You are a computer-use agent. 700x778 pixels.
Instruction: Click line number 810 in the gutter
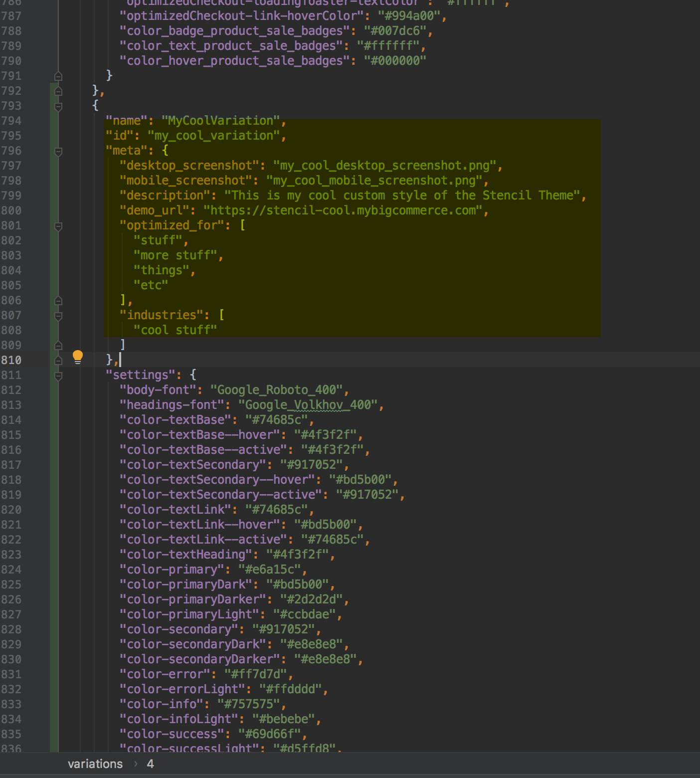click(x=11, y=360)
